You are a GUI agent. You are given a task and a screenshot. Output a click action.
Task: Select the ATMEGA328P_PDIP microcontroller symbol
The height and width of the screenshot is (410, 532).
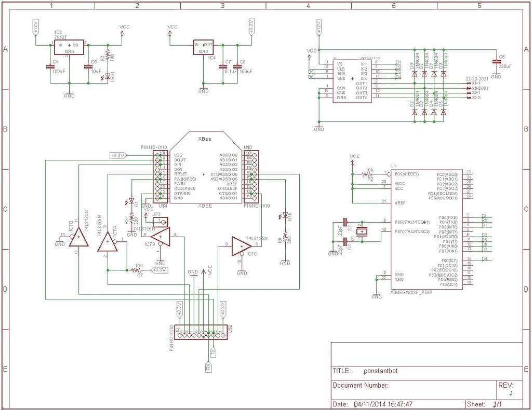(x=426, y=228)
